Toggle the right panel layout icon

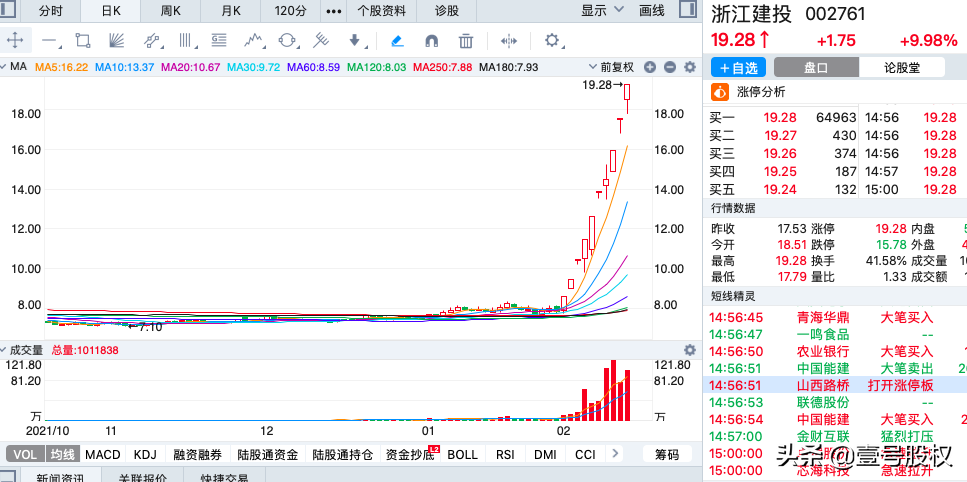click(x=688, y=10)
